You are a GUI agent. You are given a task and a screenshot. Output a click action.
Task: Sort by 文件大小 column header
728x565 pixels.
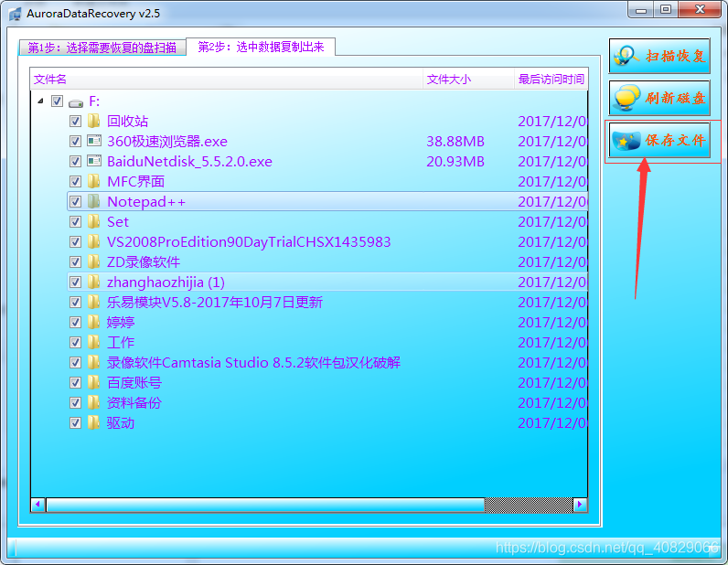pyautogui.click(x=469, y=80)
